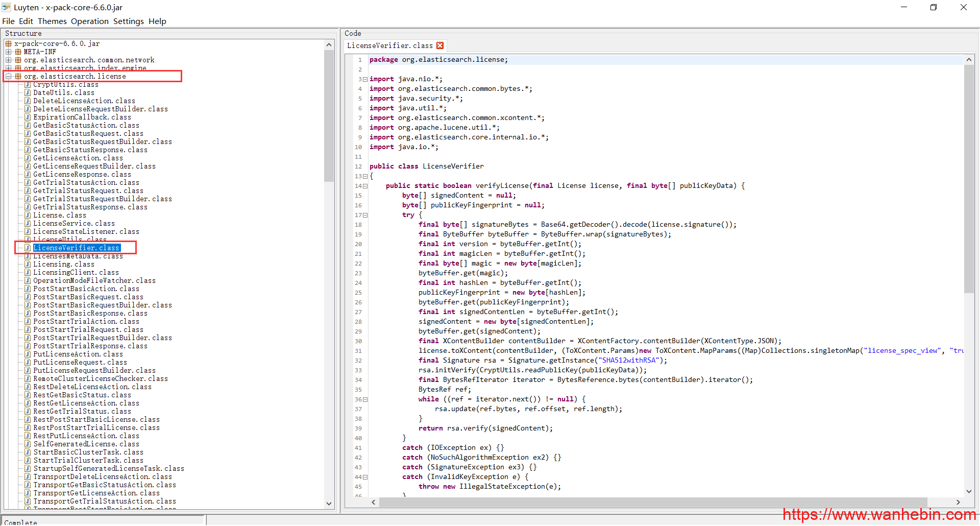Viewport: 980px width, 526px height.
Task: Click the OperationModeFileWatcher.class file icon
Action: (28, 280)
